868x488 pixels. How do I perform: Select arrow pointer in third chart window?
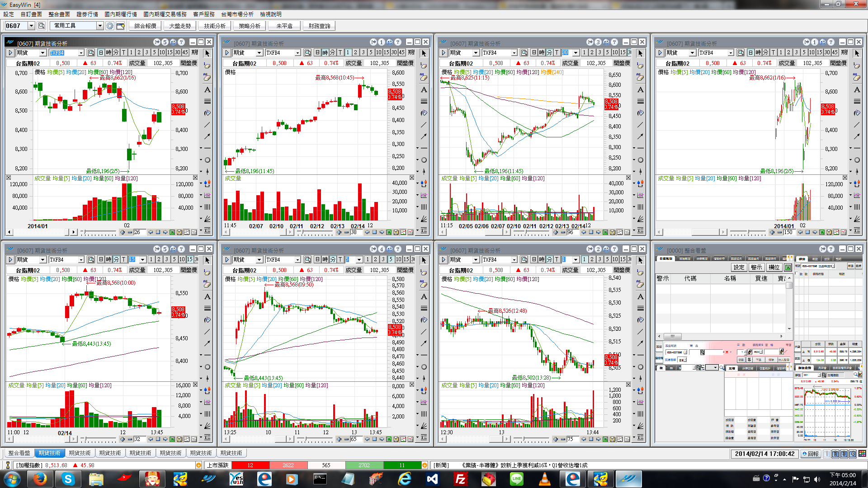(x=641, y=53)
